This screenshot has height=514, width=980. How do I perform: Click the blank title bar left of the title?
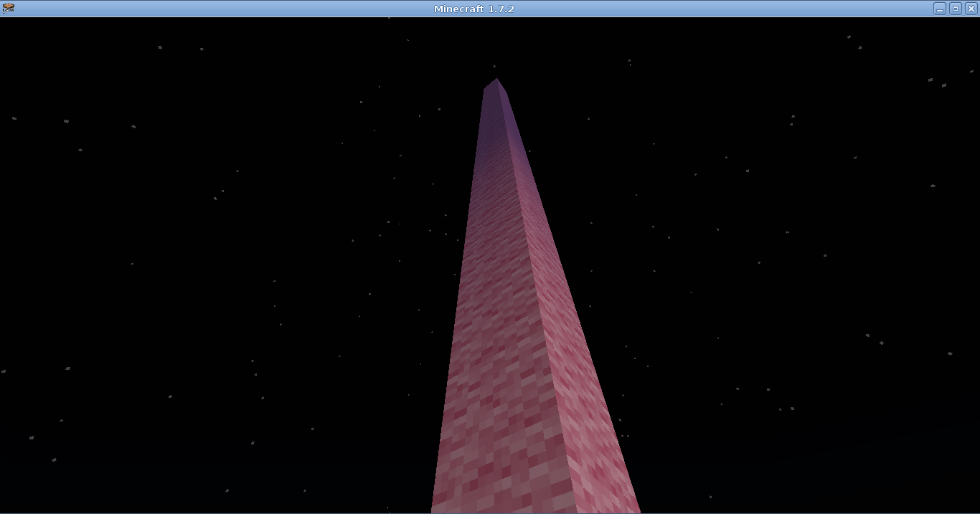[215, 9]
